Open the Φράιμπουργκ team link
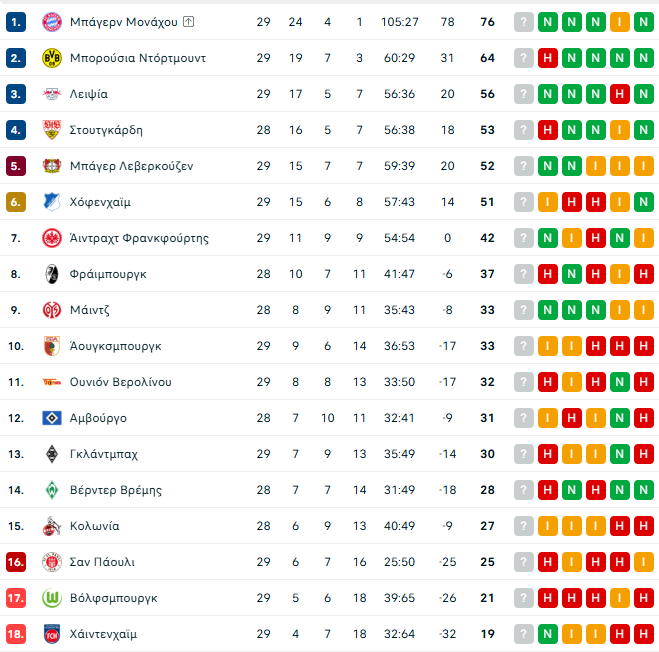The image size is (659, 652). point(108,274)
